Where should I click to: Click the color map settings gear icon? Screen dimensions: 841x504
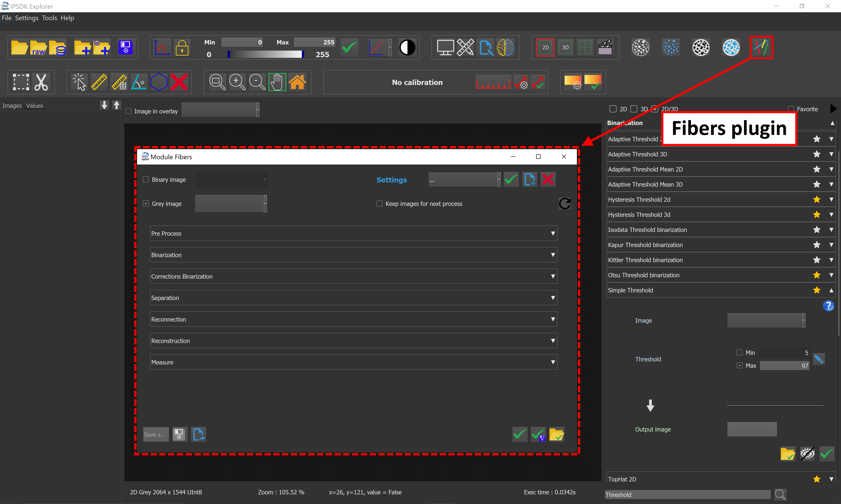point(572,82)
